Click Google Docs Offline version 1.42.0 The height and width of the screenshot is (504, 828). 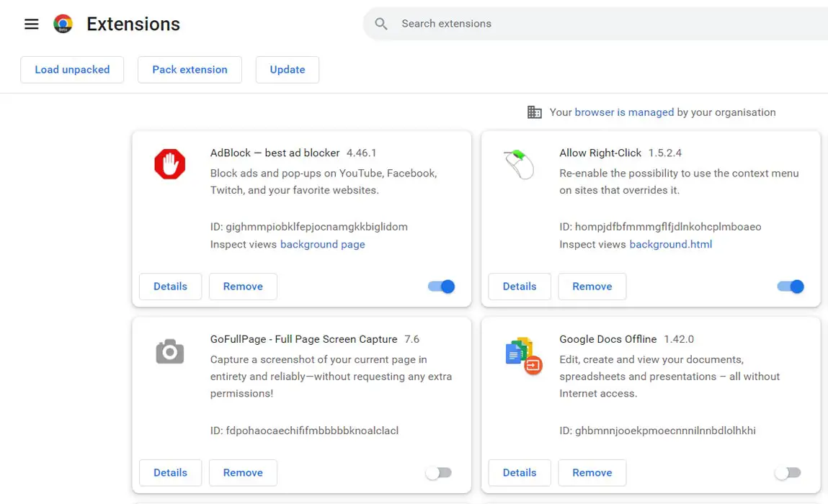(x=679, y=339)
